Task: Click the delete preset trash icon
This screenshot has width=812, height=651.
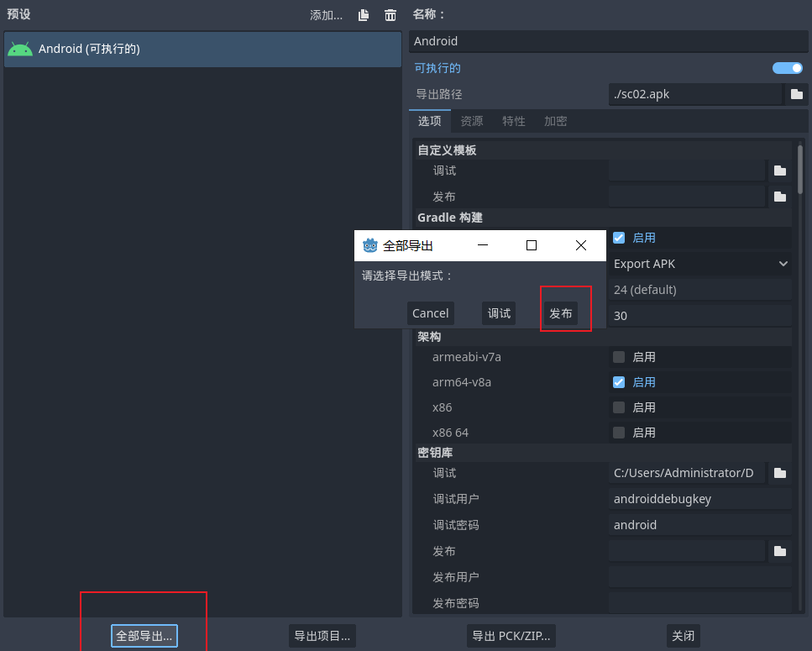Action: point(390,15)
